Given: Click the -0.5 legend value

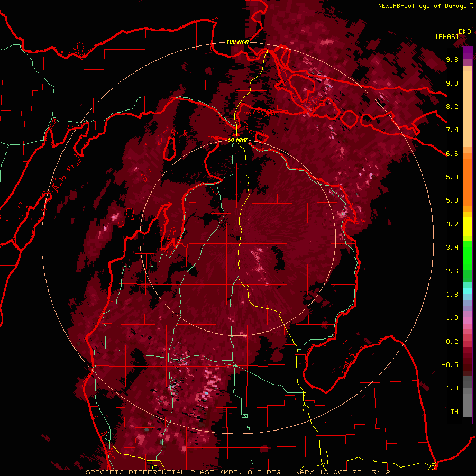Looking at the screenshot, I should point(450,365).
